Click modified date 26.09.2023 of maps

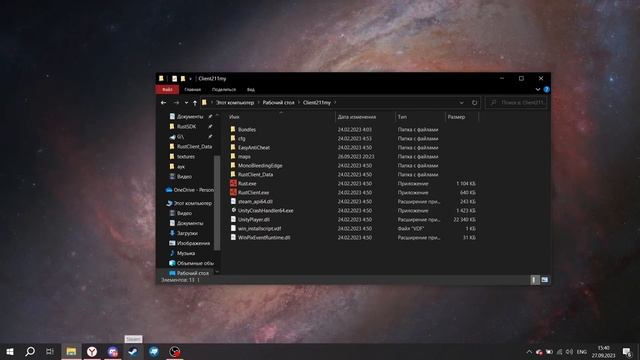356,157
